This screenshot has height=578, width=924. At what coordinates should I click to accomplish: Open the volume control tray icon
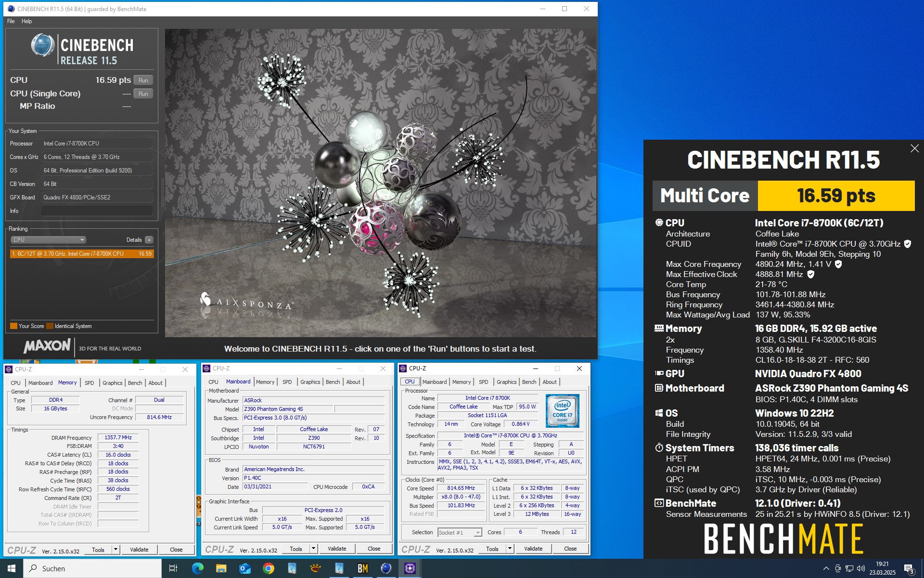point(861,568)
